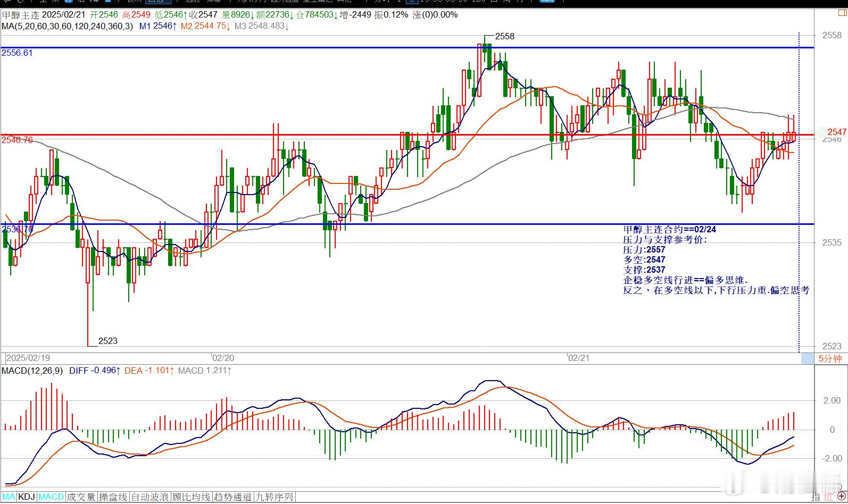Click the 甲醇主连合约==02/24 annotation title
The height and width of the screenshot is (504, 848).
coord(670,230)
